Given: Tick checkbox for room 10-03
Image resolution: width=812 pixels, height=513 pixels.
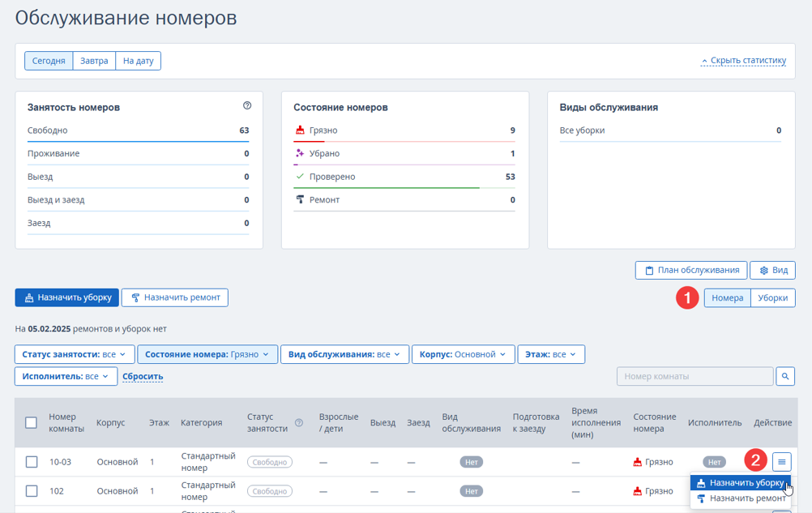Looking at the screenshot, I should click(x=32, y=462).
